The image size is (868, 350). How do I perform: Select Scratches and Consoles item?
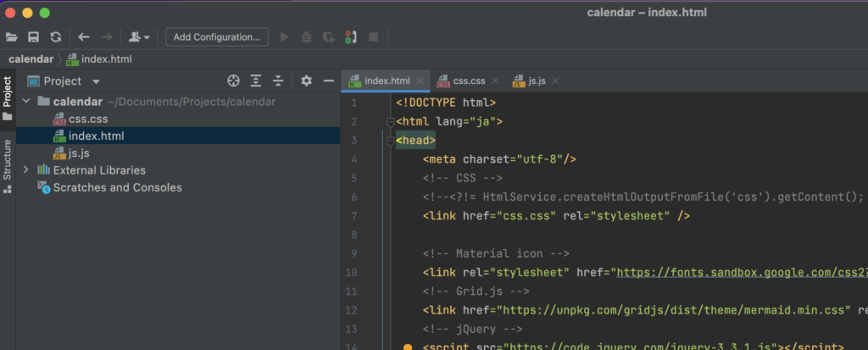point(178,187)
